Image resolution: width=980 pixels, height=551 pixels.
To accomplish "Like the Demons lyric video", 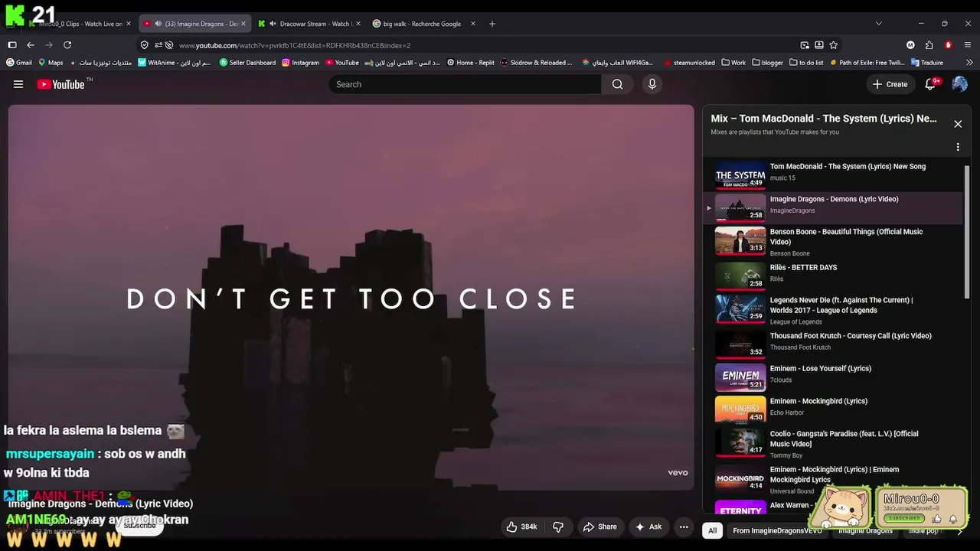I will point(521,527).
